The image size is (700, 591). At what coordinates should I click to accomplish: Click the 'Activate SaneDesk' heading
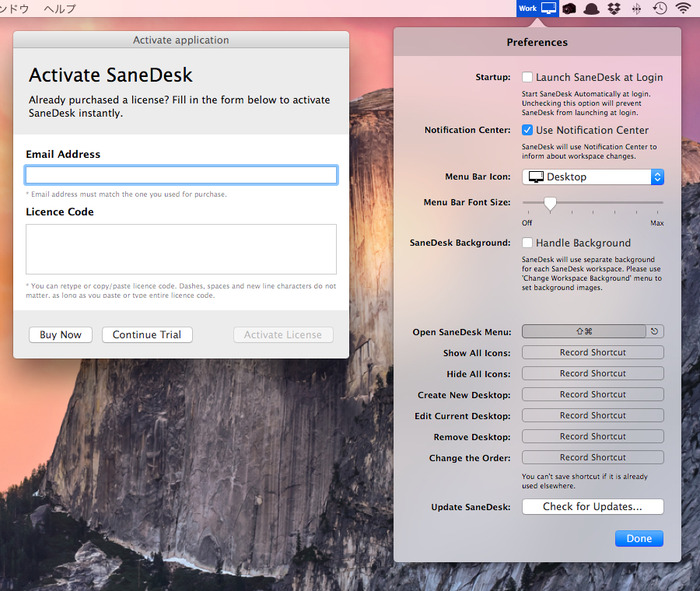(111, 75)
